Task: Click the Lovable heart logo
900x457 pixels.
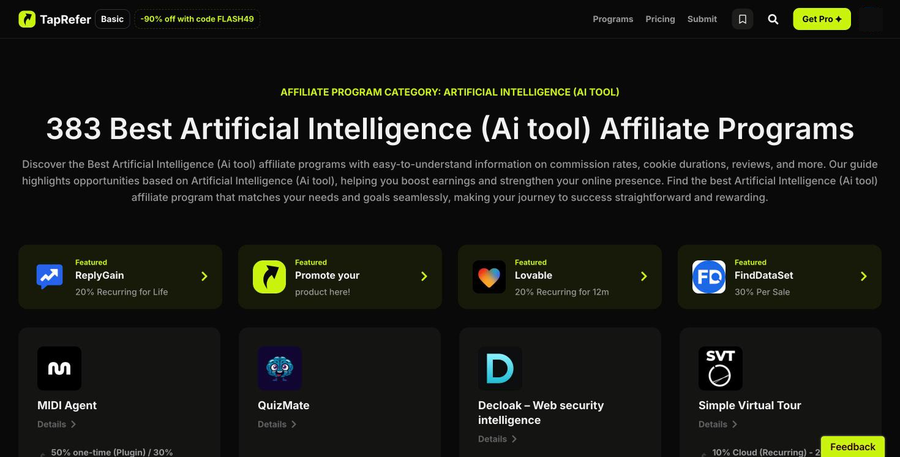Action: 489,277
